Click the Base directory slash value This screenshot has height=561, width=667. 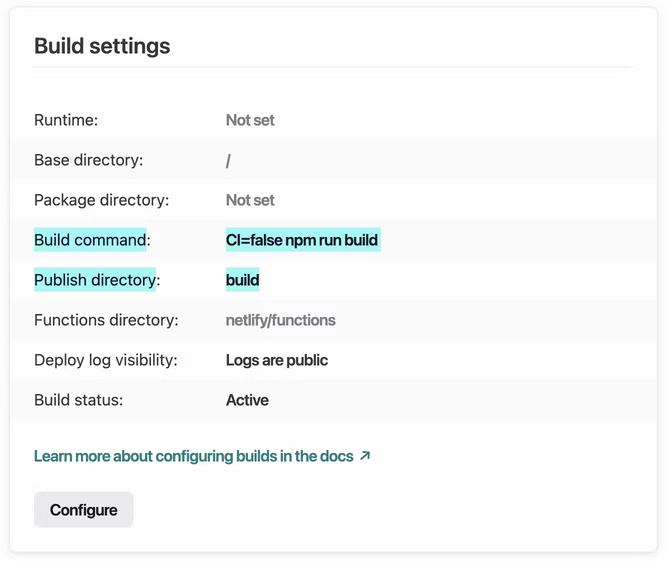tap(229, 160)
